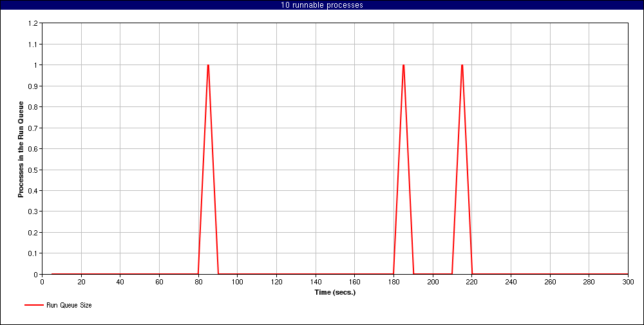Click the x-axis label '220'
The image size is (644, 325).
point(472,282)
